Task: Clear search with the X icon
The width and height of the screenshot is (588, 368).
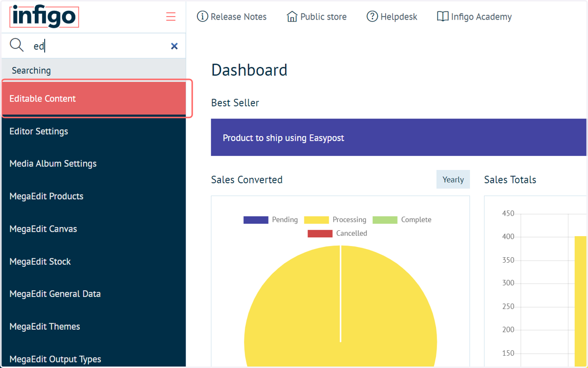Action: tap(174, 46)
